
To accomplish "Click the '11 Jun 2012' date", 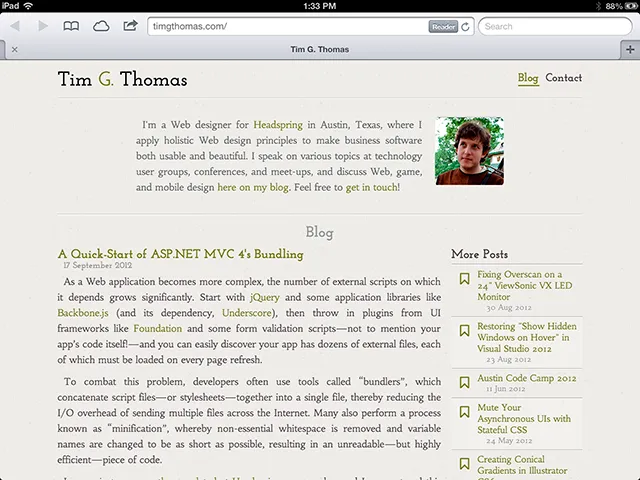I will 505,389.
